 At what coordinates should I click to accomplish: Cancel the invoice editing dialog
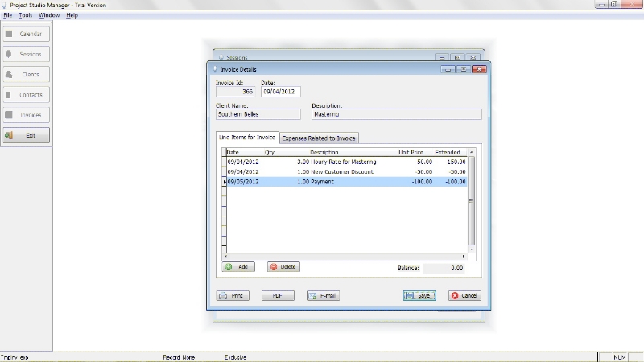click(464, 296)
